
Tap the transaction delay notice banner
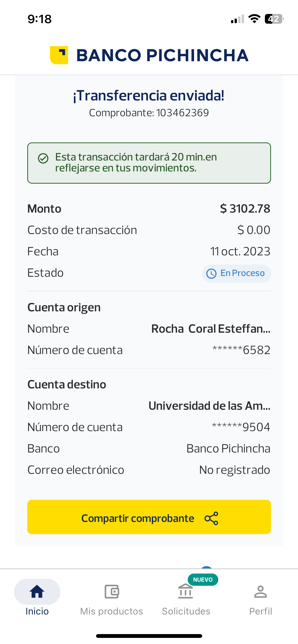pos(149,163)
